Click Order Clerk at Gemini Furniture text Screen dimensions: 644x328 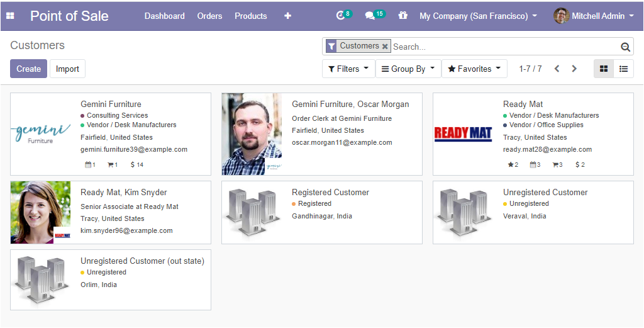point(341,118)
